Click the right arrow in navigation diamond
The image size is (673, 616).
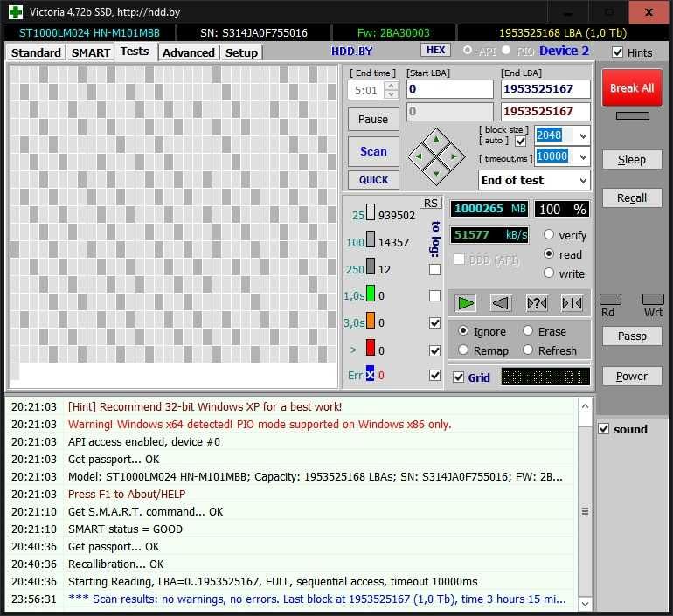(x=454, y=156)
